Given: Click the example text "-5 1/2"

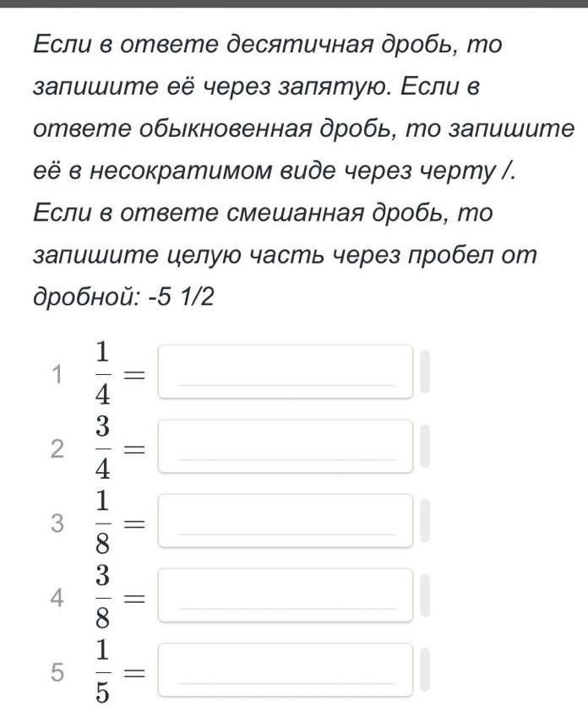Looking at the screenshot, I should (181, 297).
